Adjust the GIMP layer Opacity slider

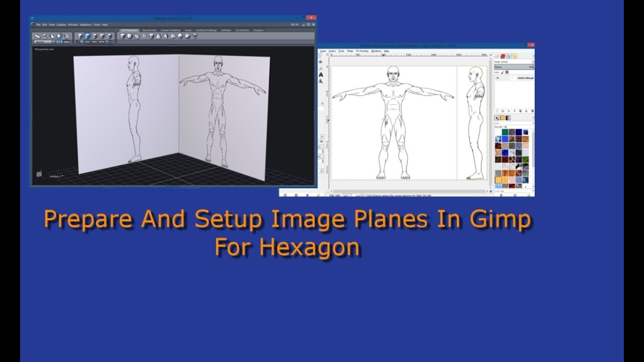point(514,67)
